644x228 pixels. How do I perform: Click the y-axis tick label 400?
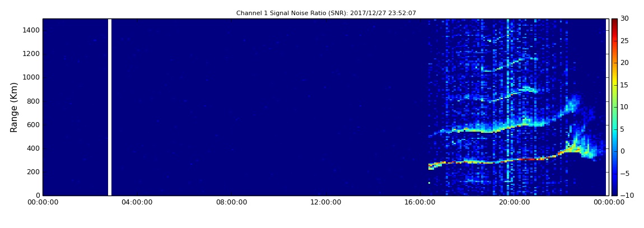(x=34, y=148)
